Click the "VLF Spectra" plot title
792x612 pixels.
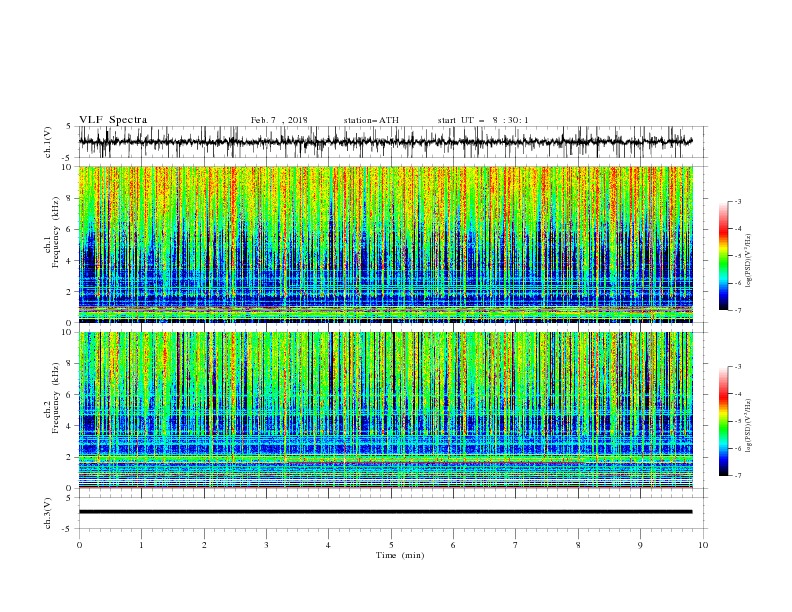[x=113, y=120]
